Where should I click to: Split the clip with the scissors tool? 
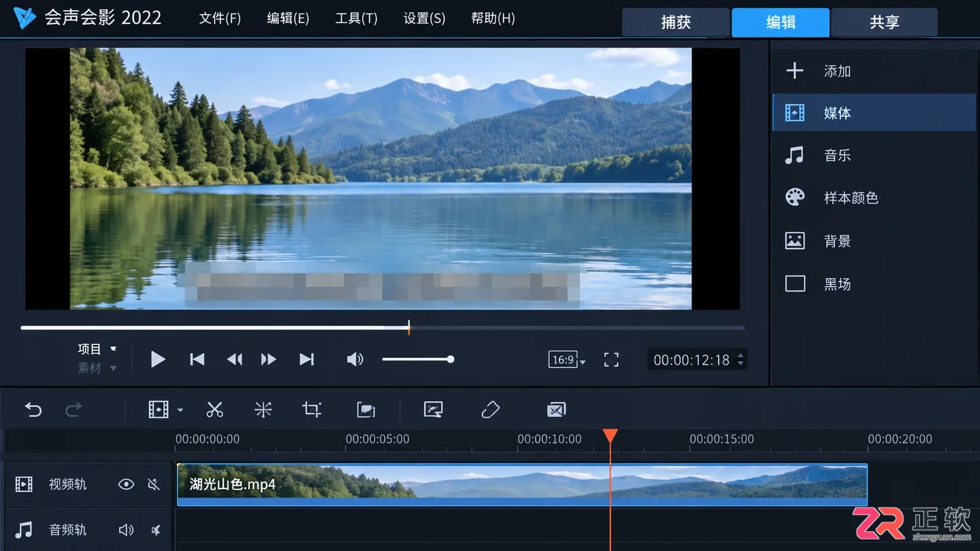point(214,410)
